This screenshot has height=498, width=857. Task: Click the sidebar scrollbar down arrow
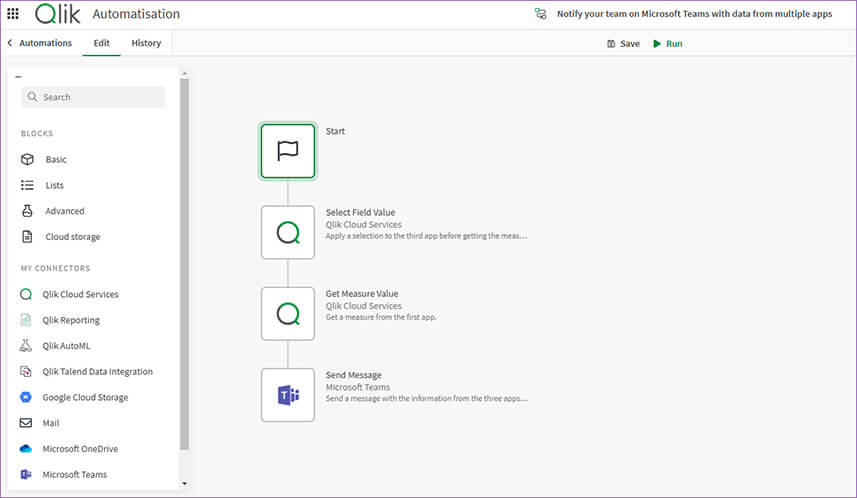pyautogui.click(x=184, y=483)
